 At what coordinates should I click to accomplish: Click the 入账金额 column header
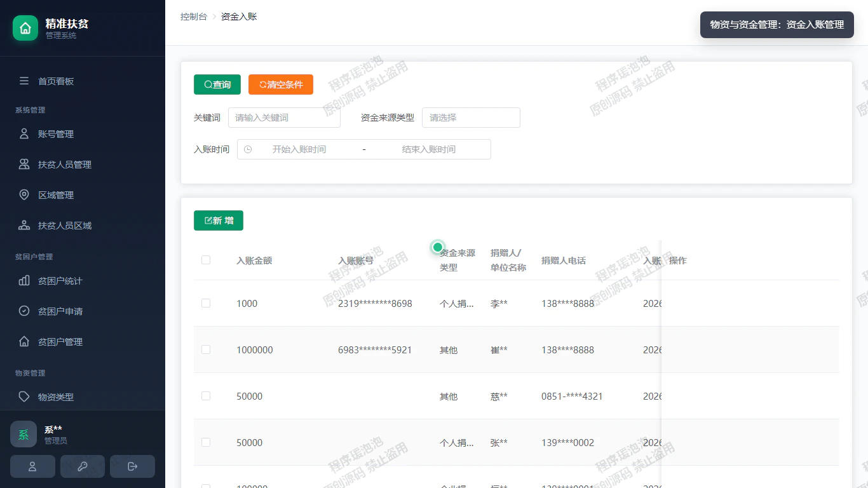(x=254, y=261)
